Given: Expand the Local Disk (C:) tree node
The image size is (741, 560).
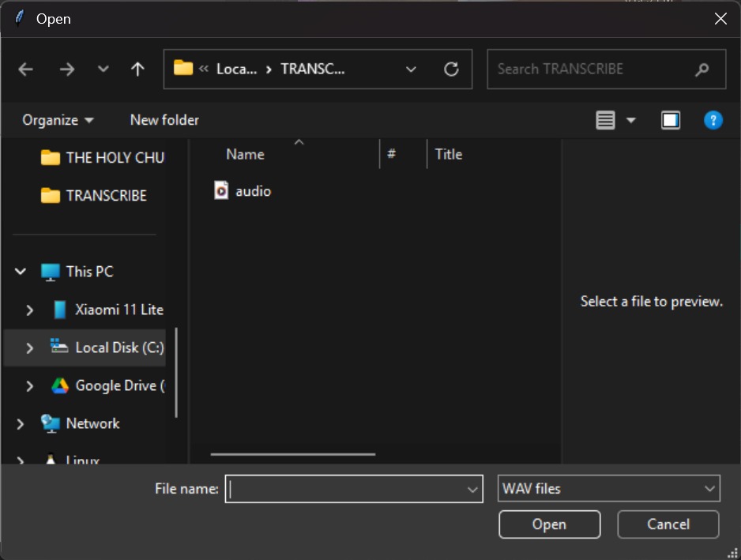Looking at the screenshot, I should pos(30,348).
